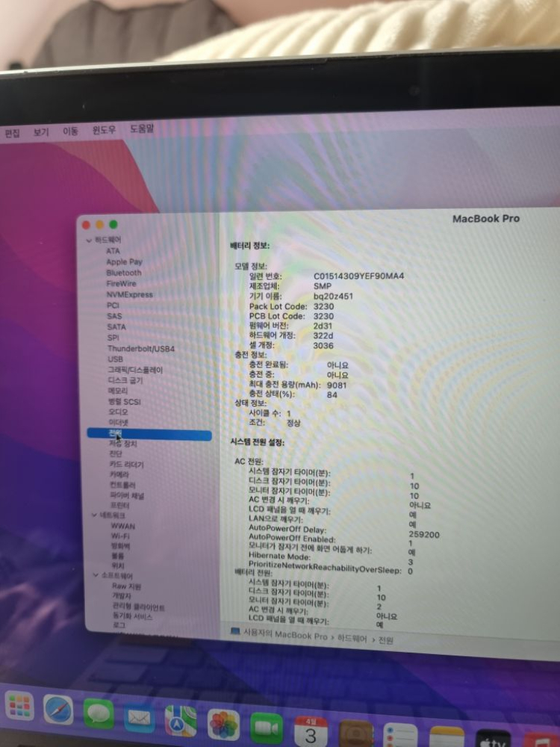The width and height of the screenshot is (560, 747).
Task: Collapse the 하드웨어 section
Action: pos(89,240)
